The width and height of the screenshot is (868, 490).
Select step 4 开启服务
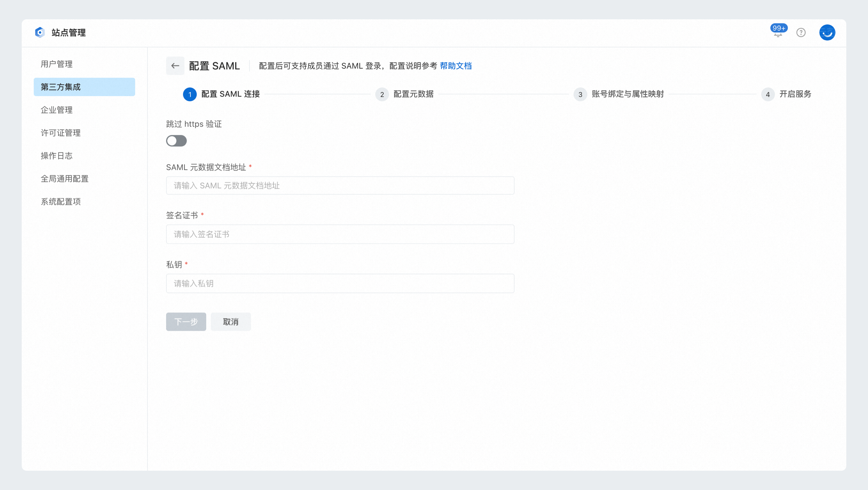pyautogui.click(x=786, y=94)
